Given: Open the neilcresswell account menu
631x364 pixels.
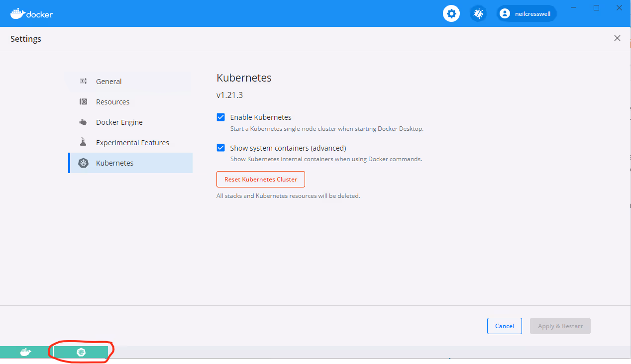Looking at the screenshot, I should [x=527, y=13].
